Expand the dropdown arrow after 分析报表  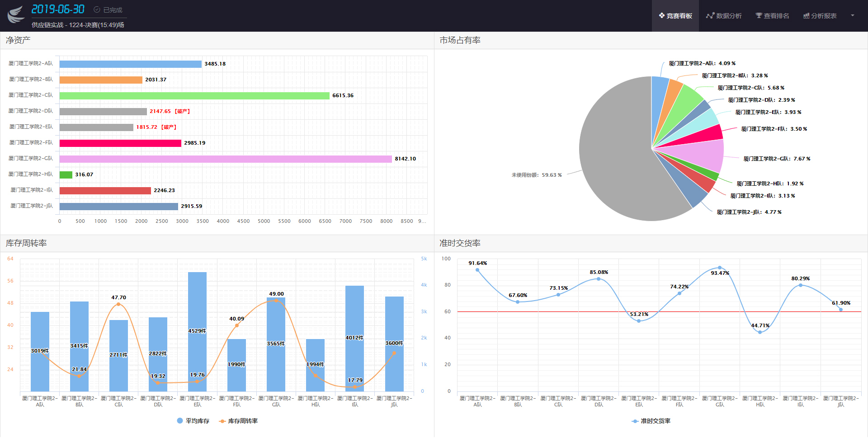tap(853, 15)
